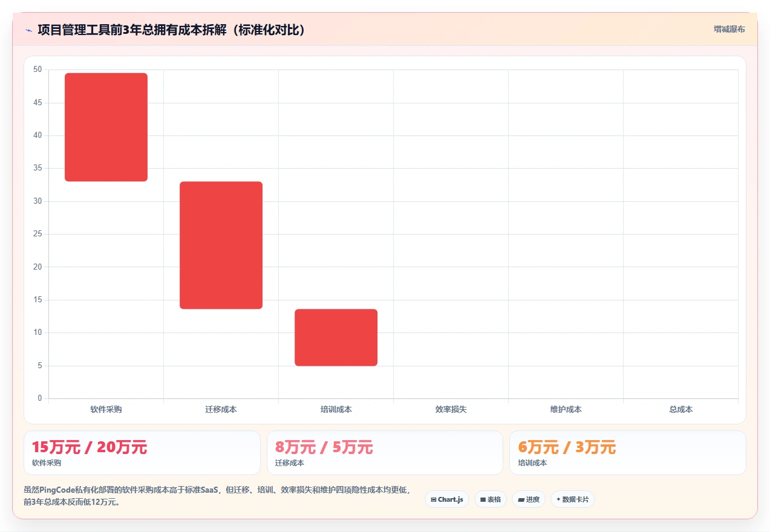Click the 总成本 x-axis label
Image resolution: width=770 pixels, height=532 pixels.
pos(680,409)
